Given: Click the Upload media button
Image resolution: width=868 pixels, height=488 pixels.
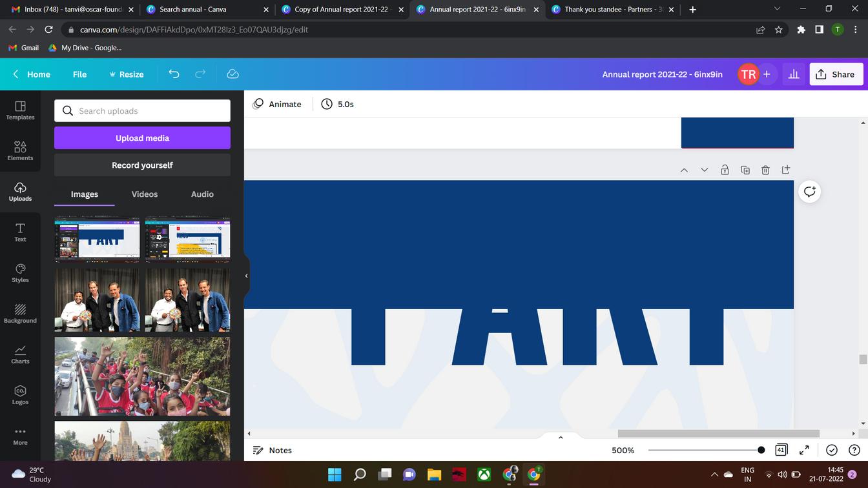Looking at the screenshot, I should tap(142, 138).
